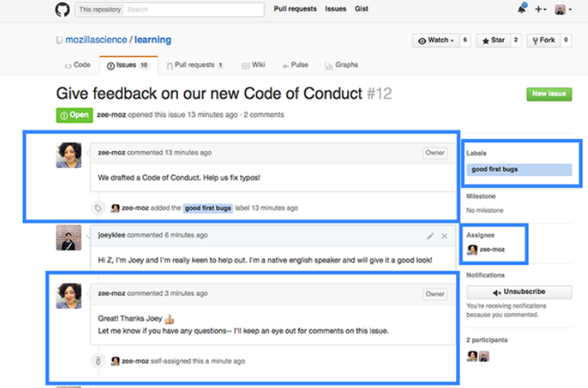Open the user profile avatar menu
Screen dimensions: 588x388
point(562,9)
